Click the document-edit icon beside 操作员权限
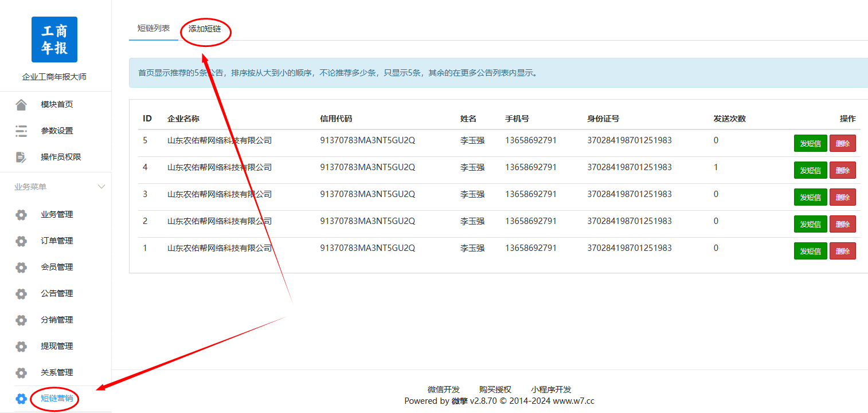This screenshot has height=413, width=868. point(21,158)
